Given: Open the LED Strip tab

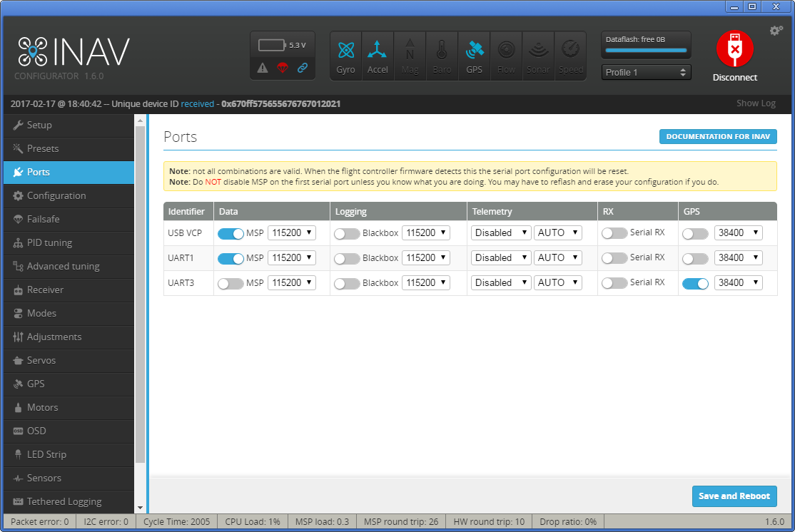Looking at the screenshot, I should (x=69, y=454).
